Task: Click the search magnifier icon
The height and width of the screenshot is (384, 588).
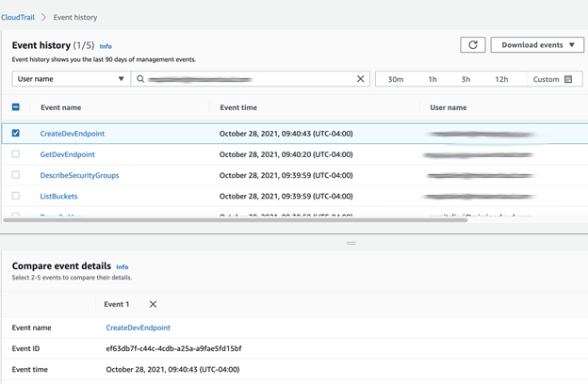Action: coord(141,80)
